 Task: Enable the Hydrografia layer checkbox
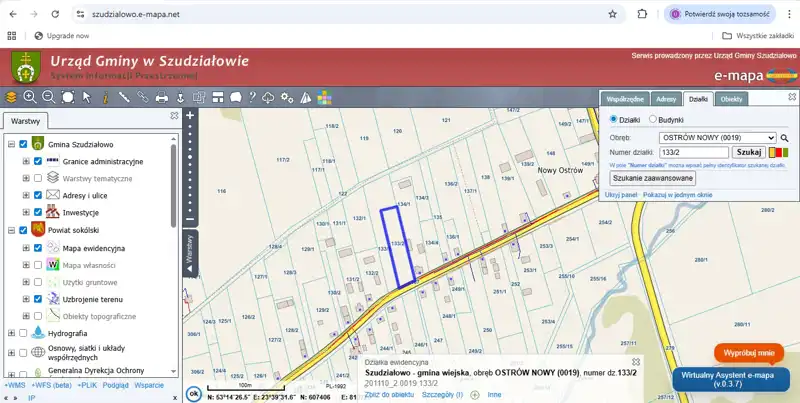[23, 333]
